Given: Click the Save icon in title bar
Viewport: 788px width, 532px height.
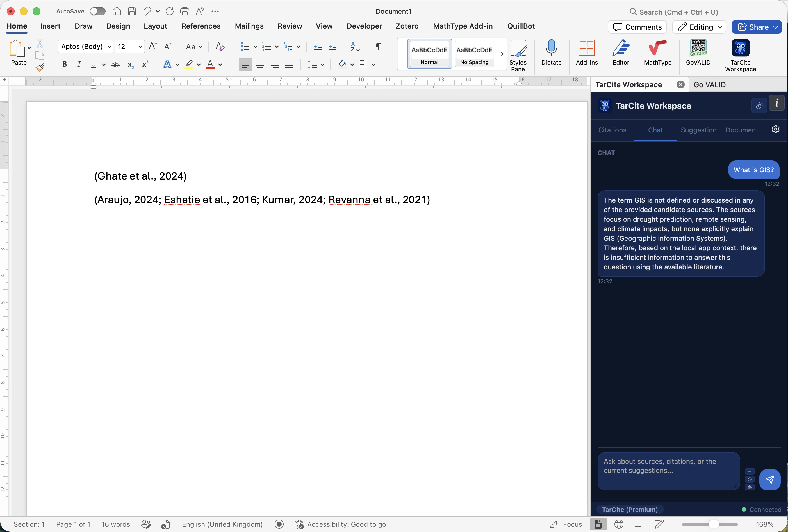Looking at the screenshot, I should (x=132, y=11).
